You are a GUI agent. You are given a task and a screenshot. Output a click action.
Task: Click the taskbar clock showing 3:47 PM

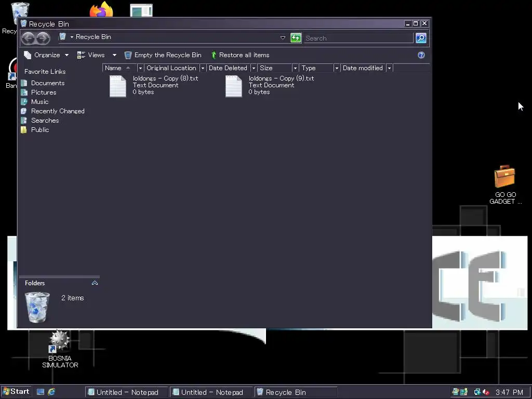509,392
